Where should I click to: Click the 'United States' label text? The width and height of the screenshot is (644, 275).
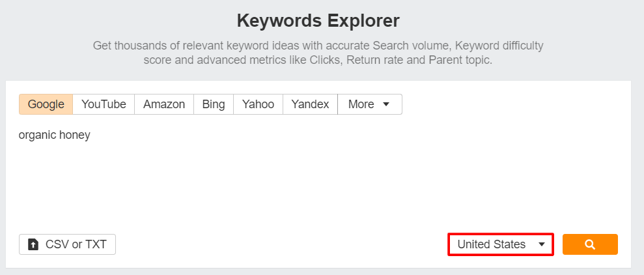click(491, 244)
